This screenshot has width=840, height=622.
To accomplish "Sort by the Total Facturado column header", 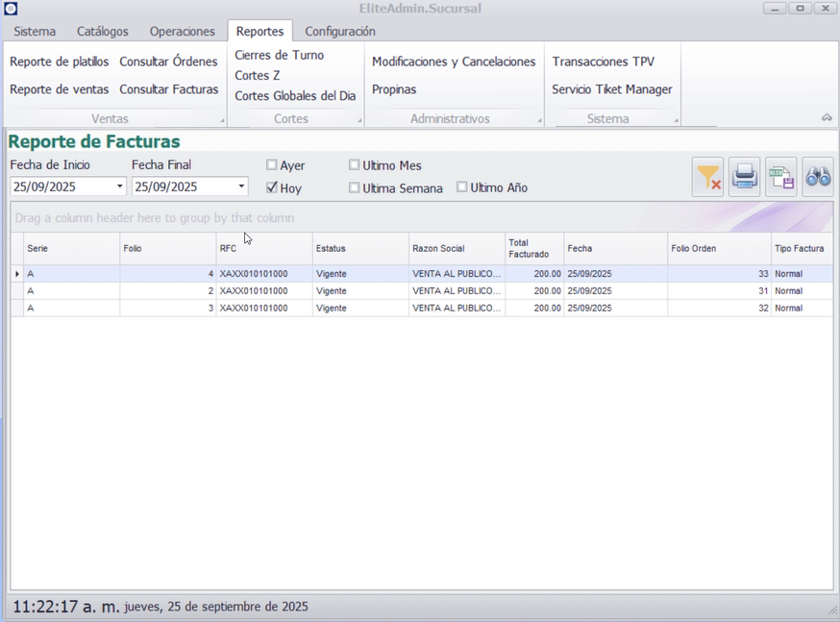I will tap(533, 248).
